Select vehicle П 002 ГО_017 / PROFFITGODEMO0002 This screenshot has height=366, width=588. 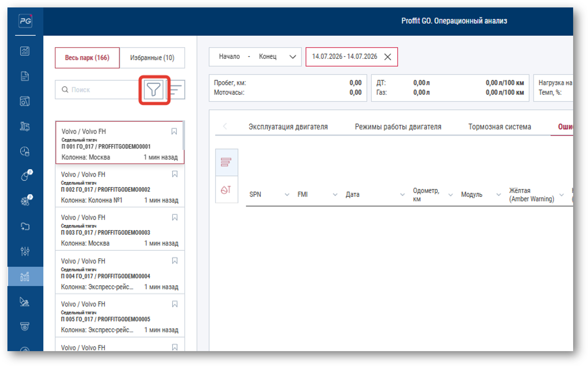pyautogui.click(x=120, y=186)
